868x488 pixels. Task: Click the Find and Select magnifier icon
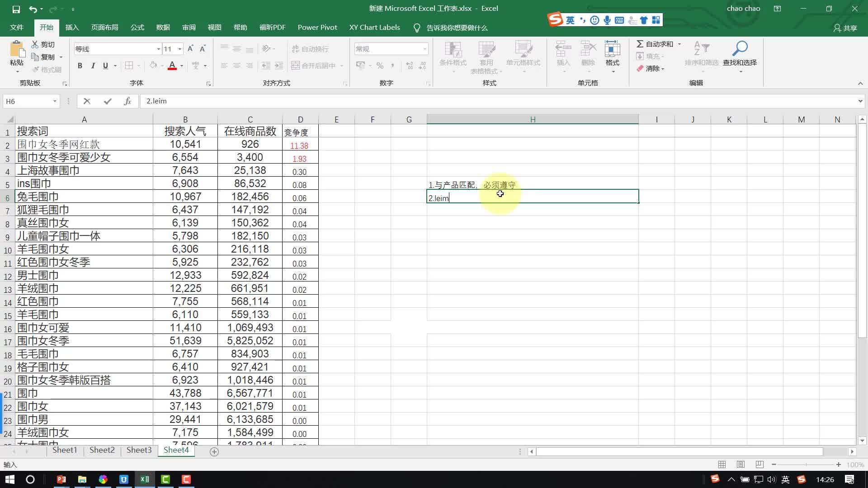click(740, 48)
